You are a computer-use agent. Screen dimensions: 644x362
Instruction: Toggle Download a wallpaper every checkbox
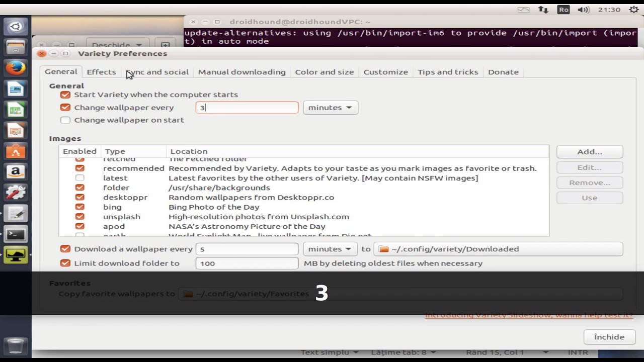click(65, 249)
